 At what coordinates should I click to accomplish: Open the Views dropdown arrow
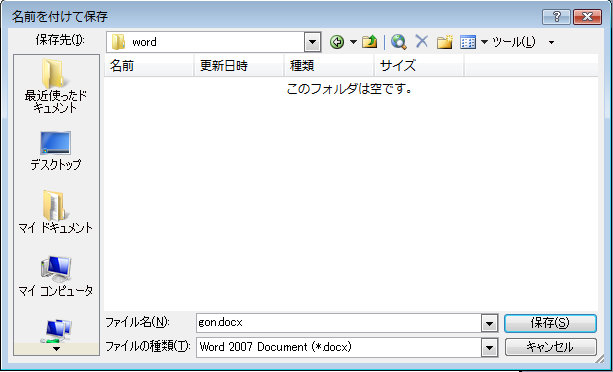484,42
